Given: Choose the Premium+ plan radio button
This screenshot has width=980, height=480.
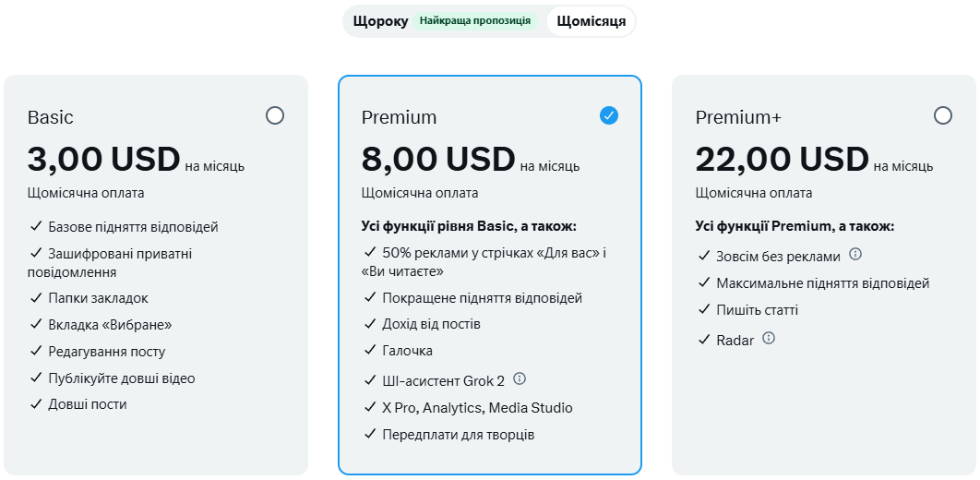Looking at the screenshot, I should (x=942, y=115).
